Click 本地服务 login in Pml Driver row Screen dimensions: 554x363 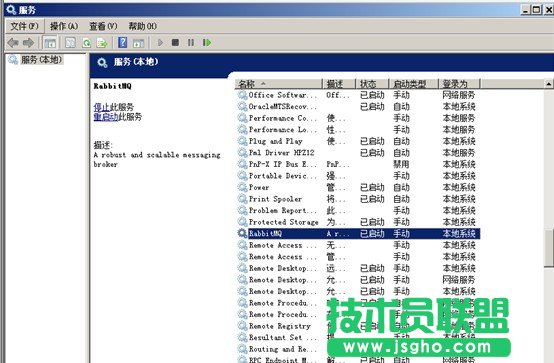[x=459, y=153]
